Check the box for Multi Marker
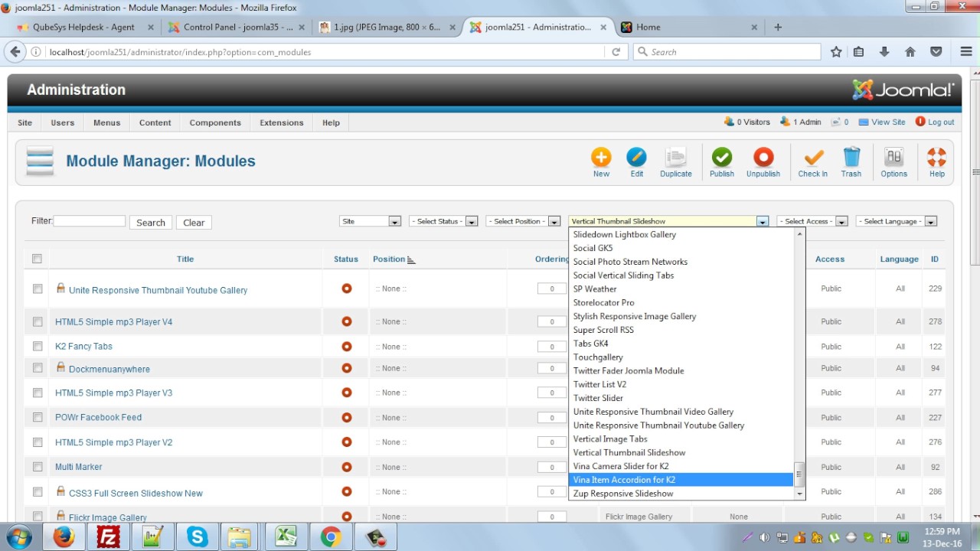Screen dimensions: 980x551 coord(38,467)
